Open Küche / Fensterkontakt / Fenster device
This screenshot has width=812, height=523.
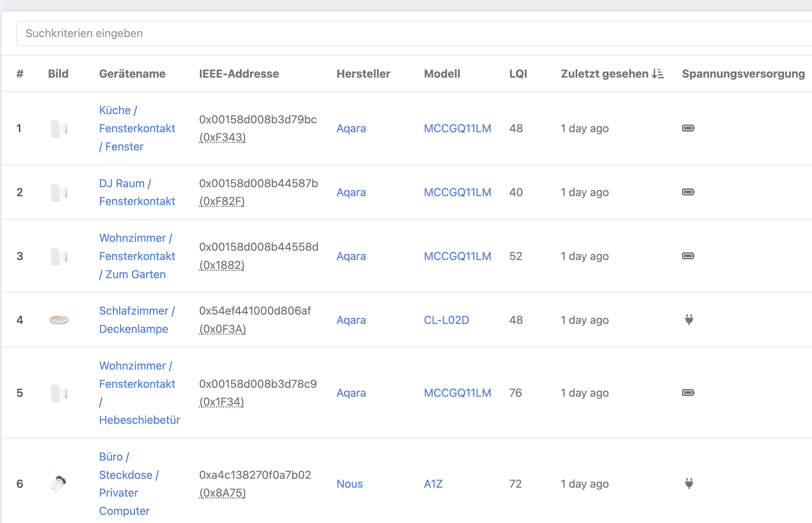(137, 128)
